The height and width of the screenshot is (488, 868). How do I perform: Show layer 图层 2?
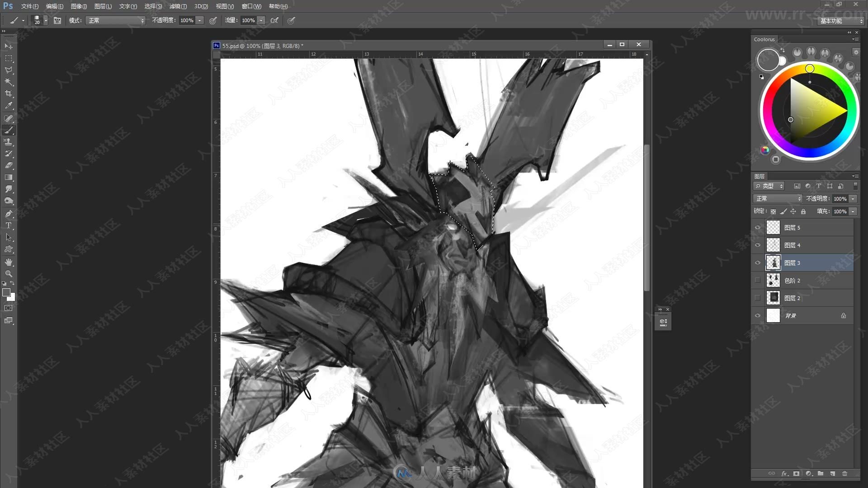pyautogui.click(x=758, y=298)
